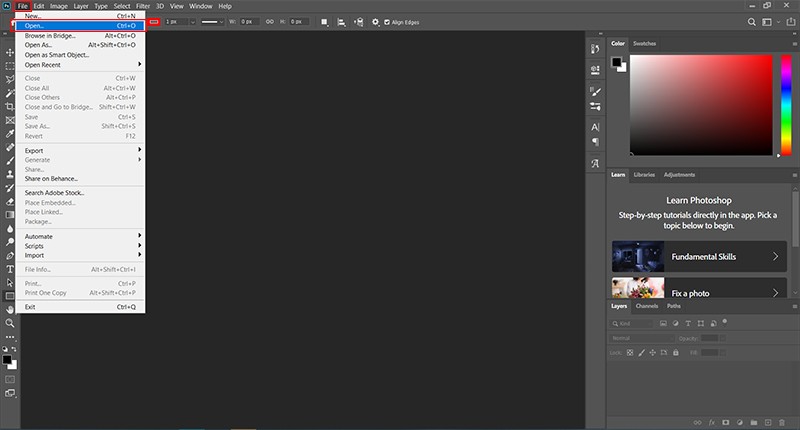
Task: Expand the Export submenu
Action: coord(81,150)
